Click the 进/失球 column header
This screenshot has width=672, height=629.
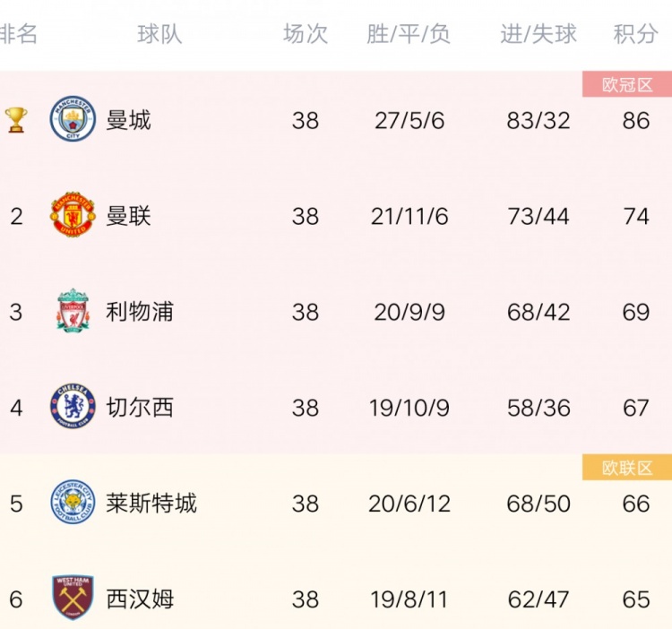click(538, 34)
